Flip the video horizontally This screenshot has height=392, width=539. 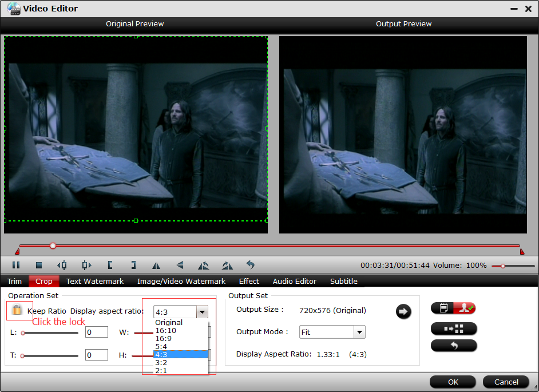(x=156, y=266)
